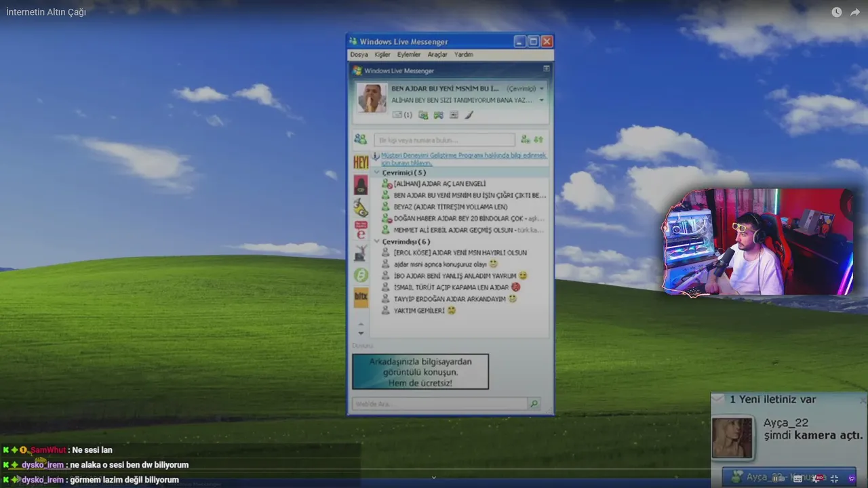The width and height of the screenshot is (868, 488).
Task: Click the shared folders icon in profile toolbar
Action: [x=423, y=115]
